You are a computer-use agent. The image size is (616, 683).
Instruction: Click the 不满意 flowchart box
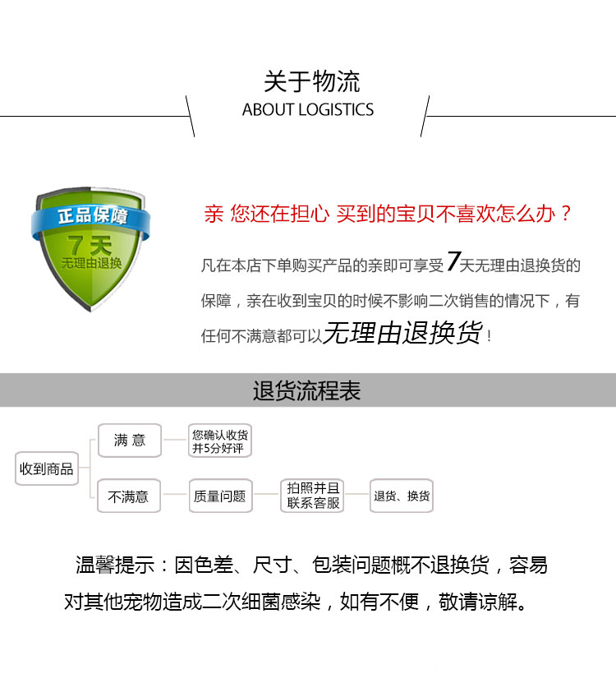(x=129, y=496)
